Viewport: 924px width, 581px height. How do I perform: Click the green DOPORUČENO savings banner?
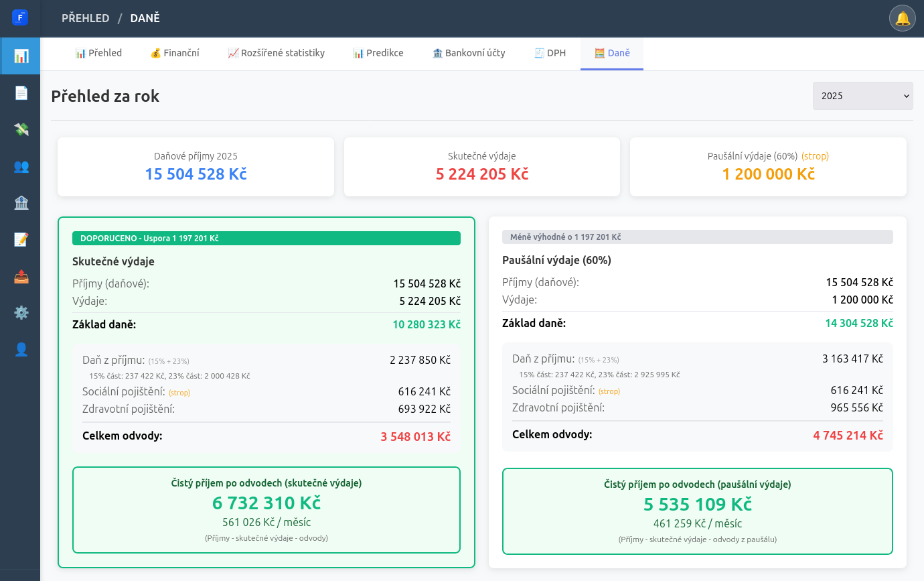pos(266,238)
